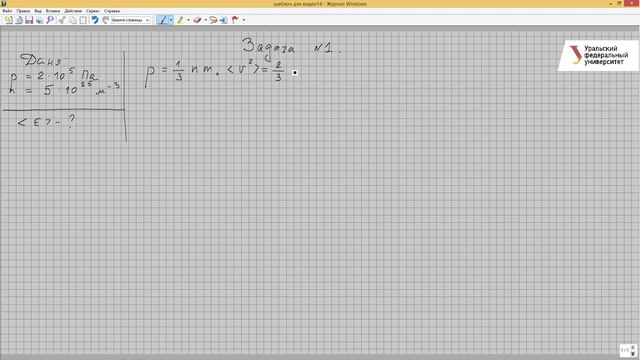640x360 pixels.
Task: Click the Paste clipboard icon
Action: (83, 20)
